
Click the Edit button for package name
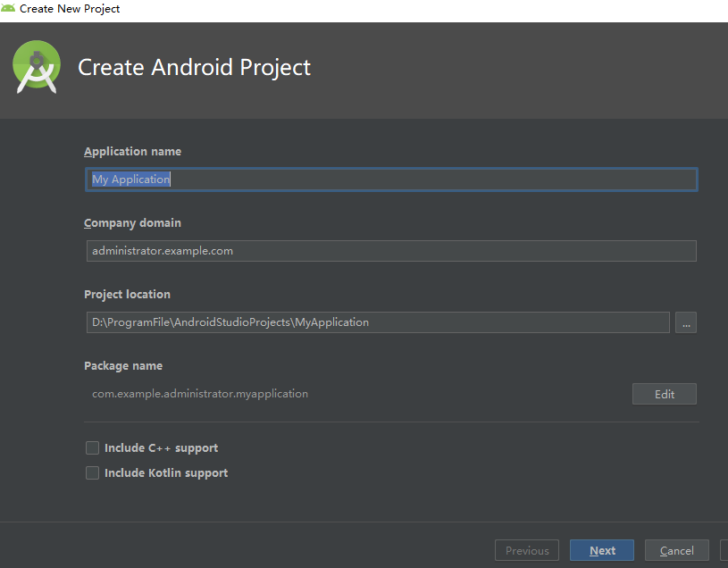(664, 393)
